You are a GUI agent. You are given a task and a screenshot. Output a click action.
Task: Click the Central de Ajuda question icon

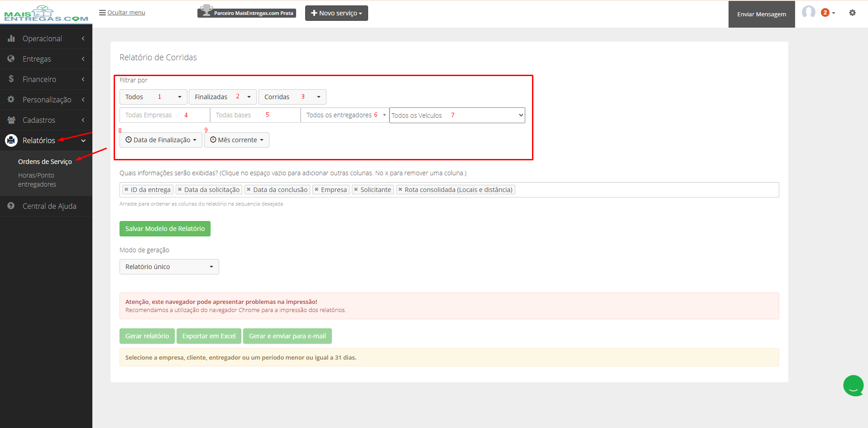pyautogui.click(x=11, y=206)
